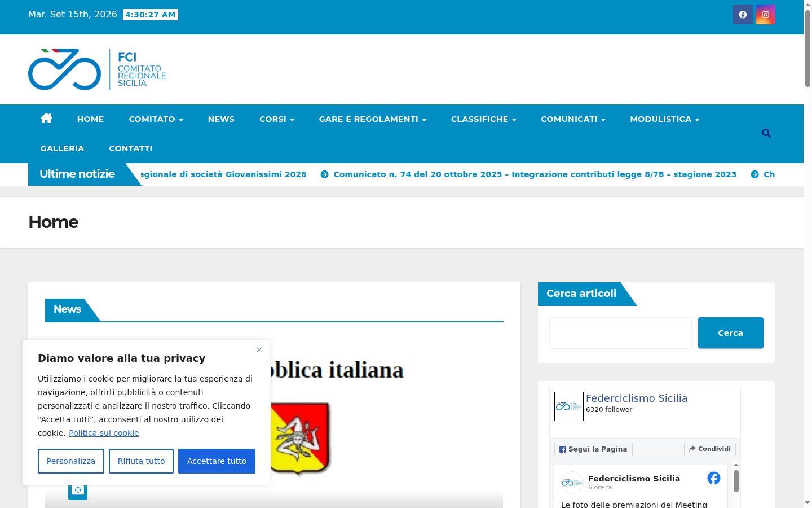
Task: Click Federciclismo Sicilia page avatar thumbnail
Action: (569, 406)
